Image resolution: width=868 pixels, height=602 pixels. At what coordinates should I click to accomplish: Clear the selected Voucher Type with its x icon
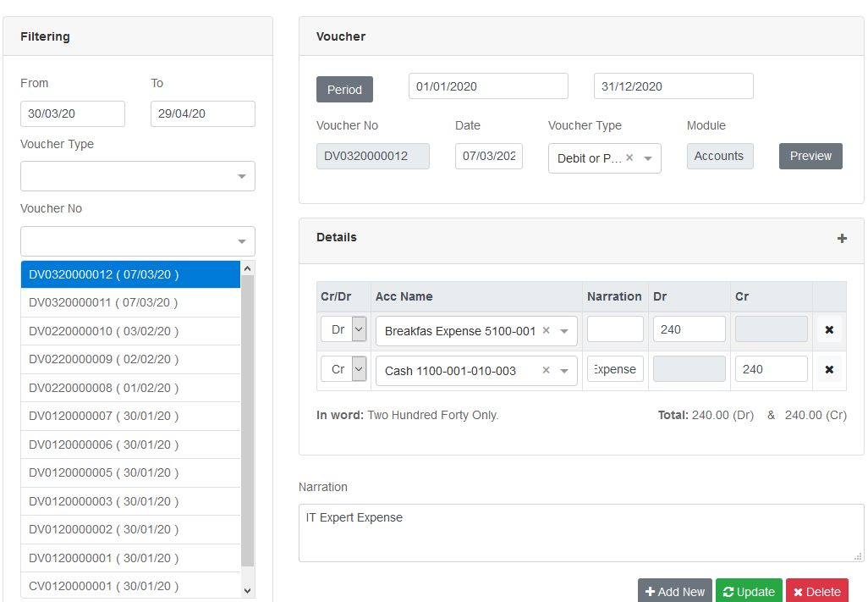click(629, 158)
